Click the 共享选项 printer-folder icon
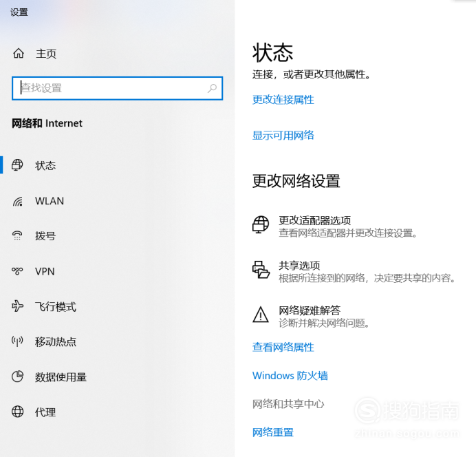Viewport: 476px width, 457px height. pos(261,270)
